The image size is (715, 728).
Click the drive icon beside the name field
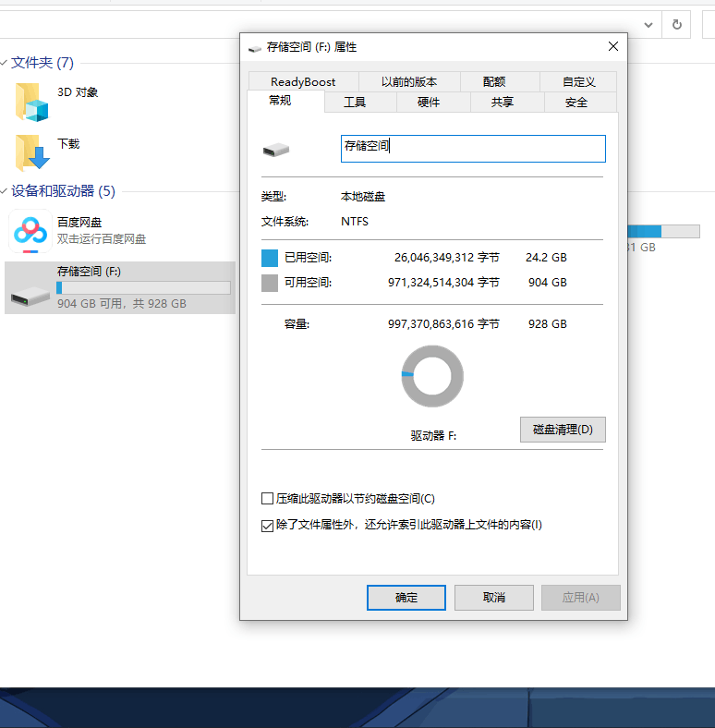[x=276, y=150]
